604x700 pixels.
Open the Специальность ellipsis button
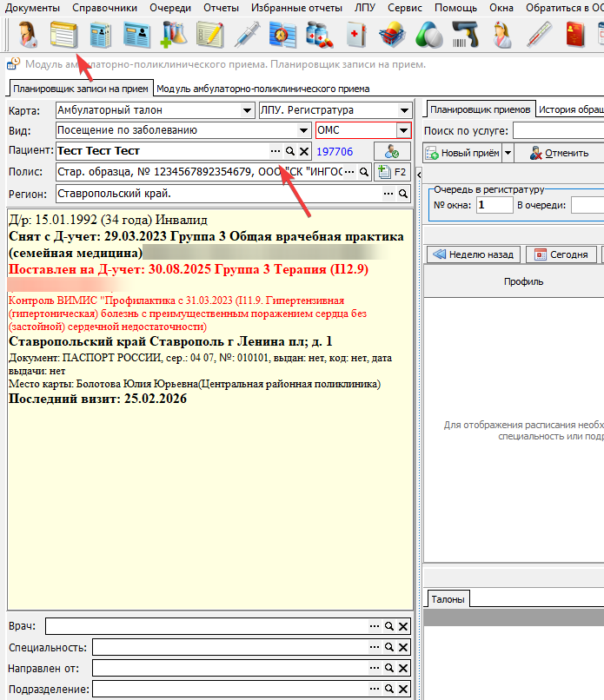[x=375, y=647]
